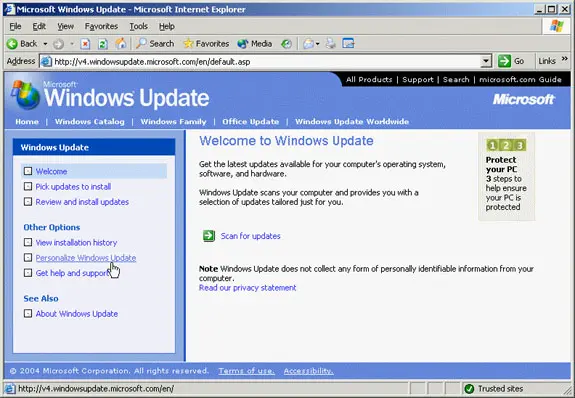
Task: Open the Mail dropdown arrow
Action: click(318, 44)
